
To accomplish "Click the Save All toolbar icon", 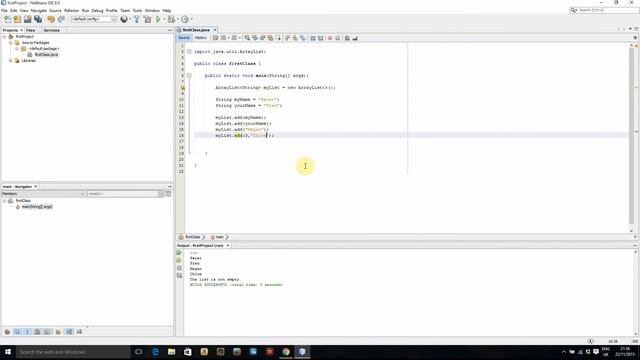I will click(38, 19).
